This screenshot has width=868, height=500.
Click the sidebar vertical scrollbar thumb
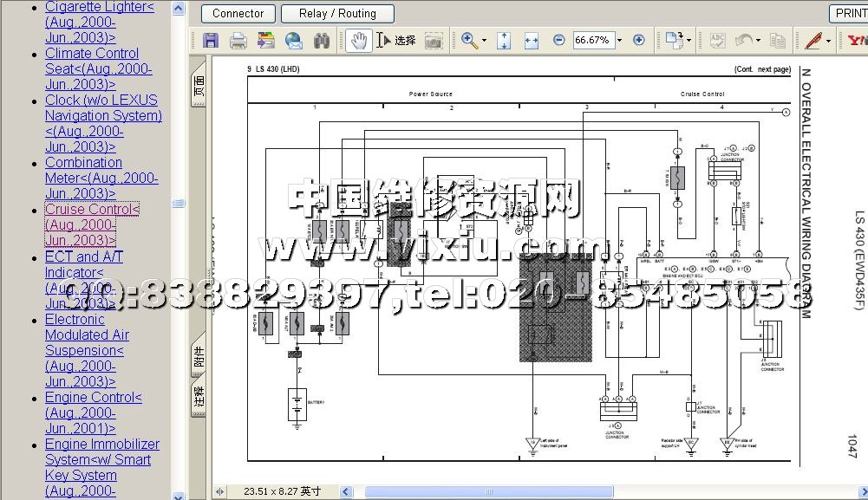[179, 203]
